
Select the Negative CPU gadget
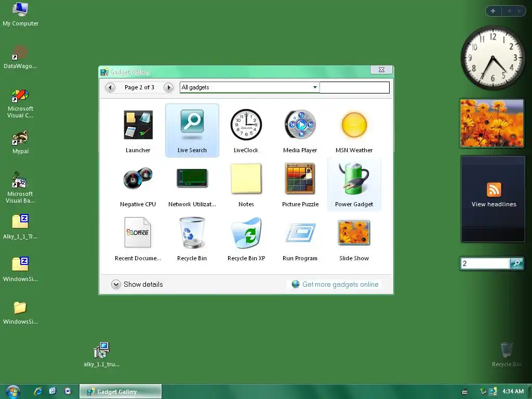pyautogui.click(x=138, y=178)
